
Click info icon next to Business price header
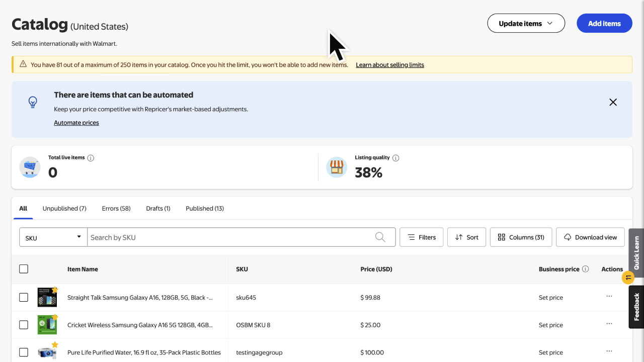click(x=585, y=269)
